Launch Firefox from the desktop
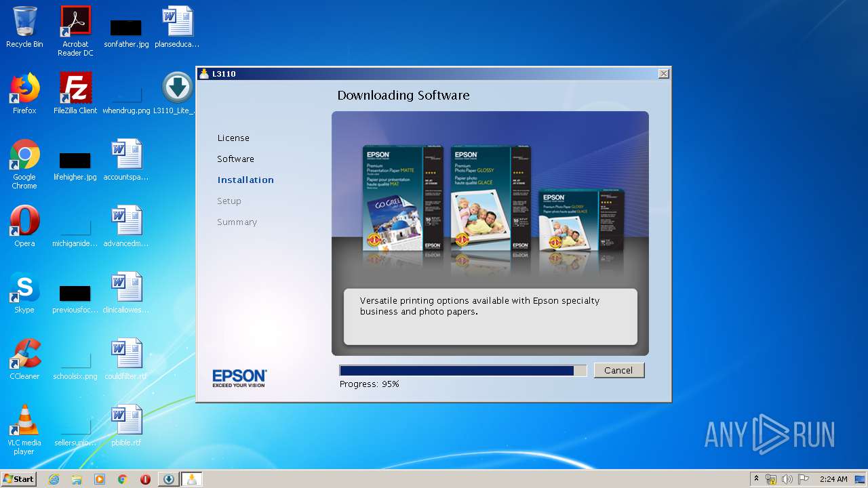 (24, 94)
